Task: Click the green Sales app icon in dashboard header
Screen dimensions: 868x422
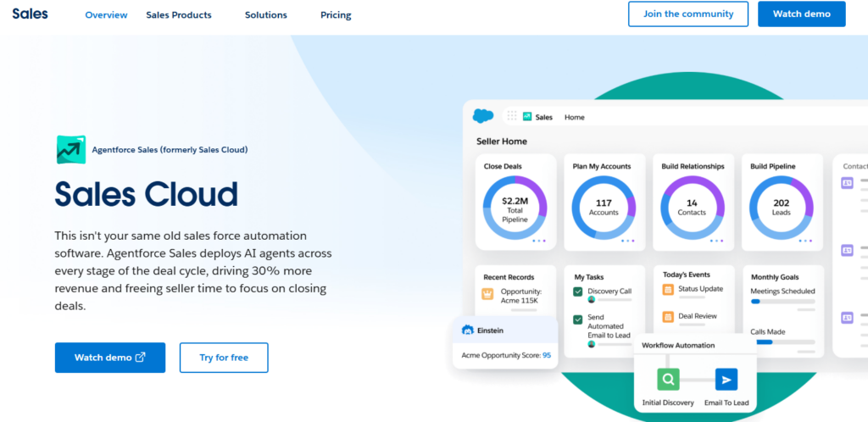Action: click(527, 117)
